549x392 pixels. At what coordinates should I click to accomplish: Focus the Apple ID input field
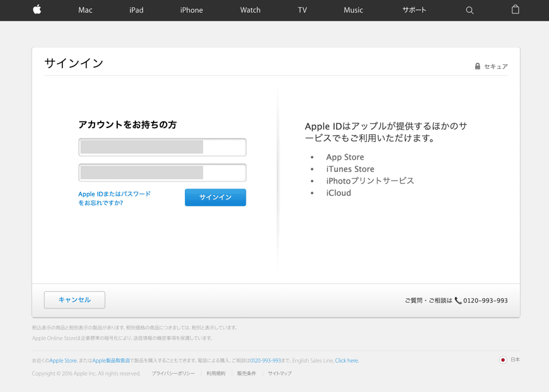(x=162, y=148)
